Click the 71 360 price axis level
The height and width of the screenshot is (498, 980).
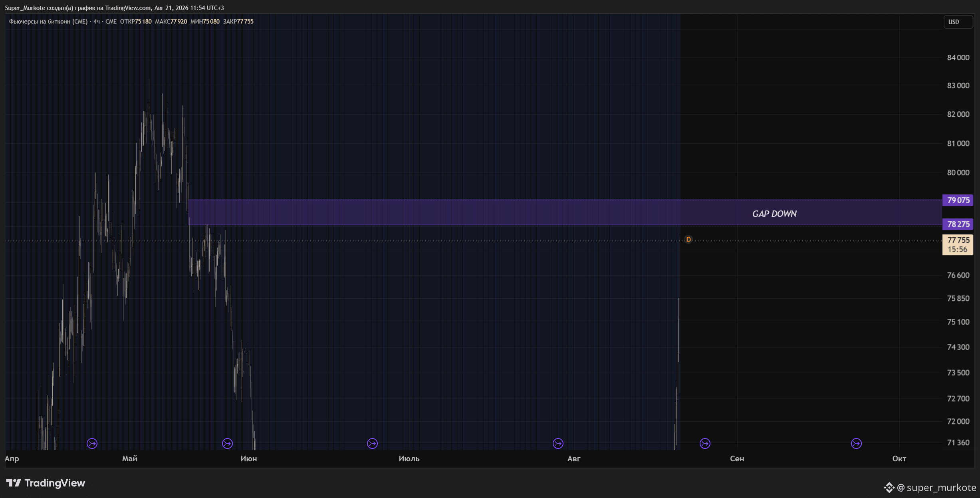click(x=958, y=442)
